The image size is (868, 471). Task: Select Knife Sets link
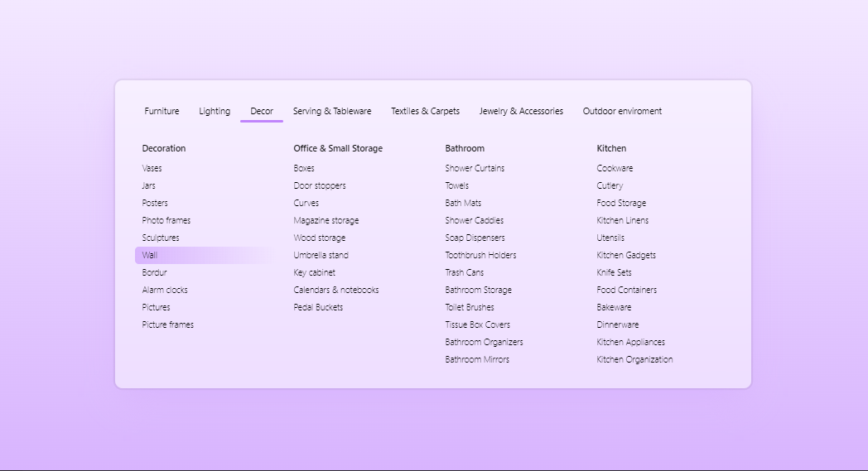pyautogui.click(x=614, y=273)
